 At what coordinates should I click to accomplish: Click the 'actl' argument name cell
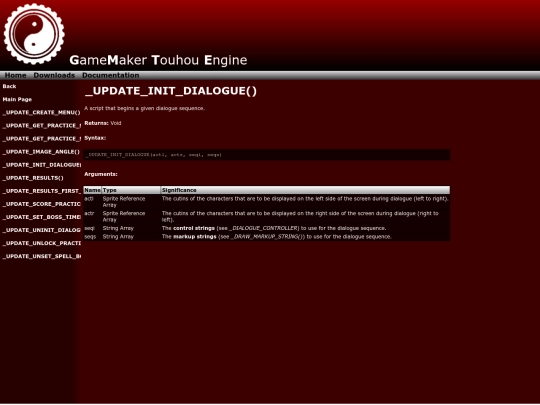(89, 199)
